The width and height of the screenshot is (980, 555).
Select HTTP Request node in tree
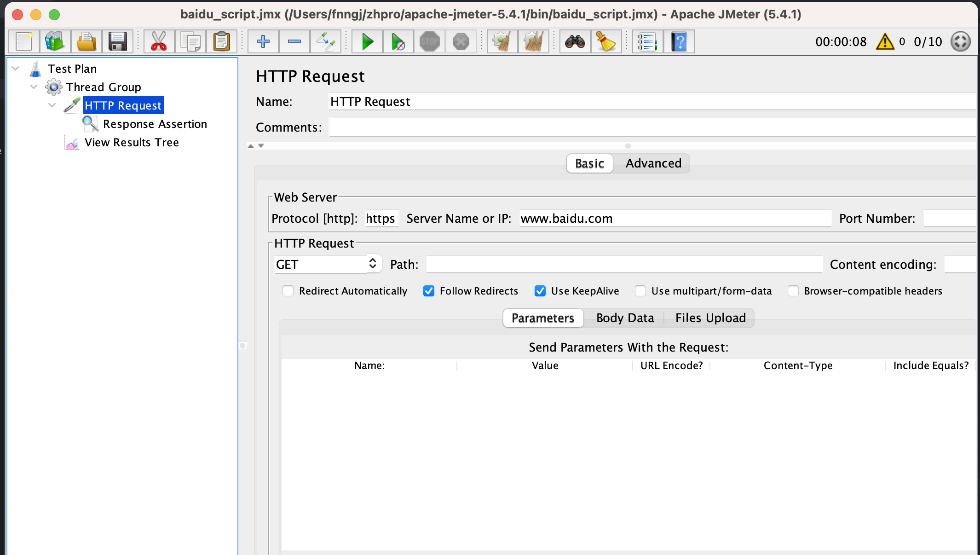tap(123, 105)
